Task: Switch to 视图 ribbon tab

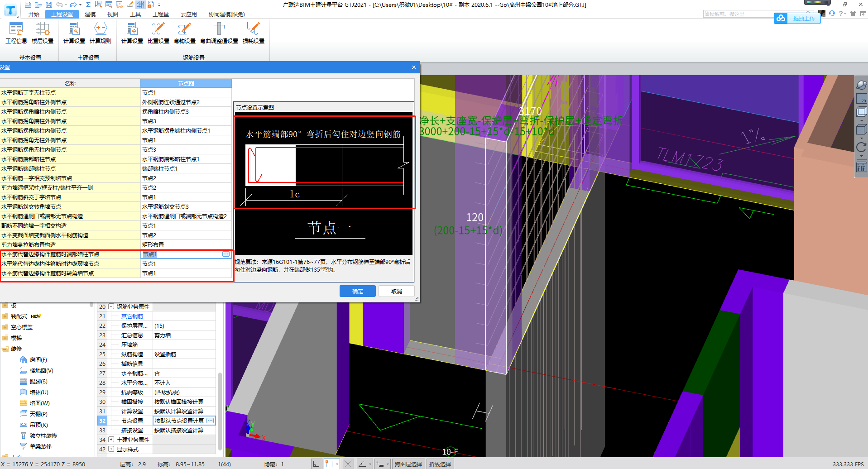Action: (113, 14)
